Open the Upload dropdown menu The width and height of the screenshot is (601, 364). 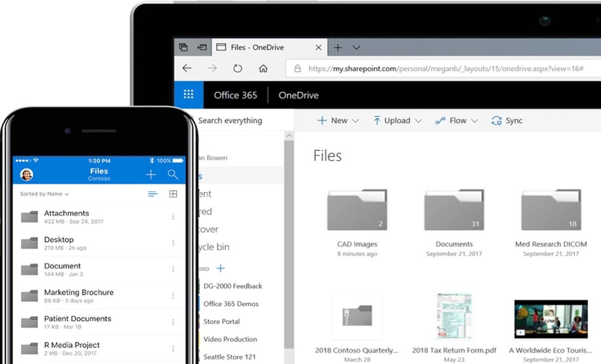(x=398, y=121)
